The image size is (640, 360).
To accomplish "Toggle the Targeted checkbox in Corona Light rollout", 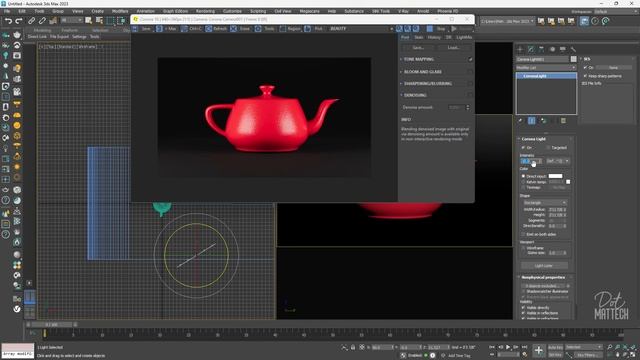I will [548, 147].
